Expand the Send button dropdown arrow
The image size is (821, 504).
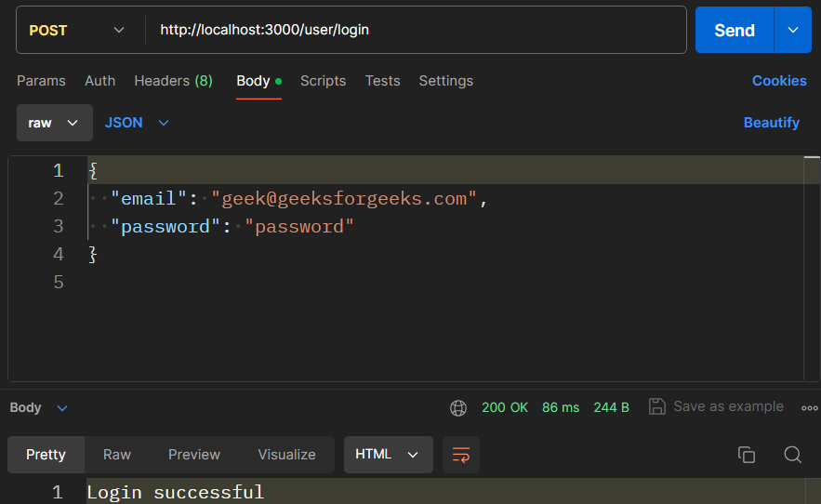coord(793,30)
